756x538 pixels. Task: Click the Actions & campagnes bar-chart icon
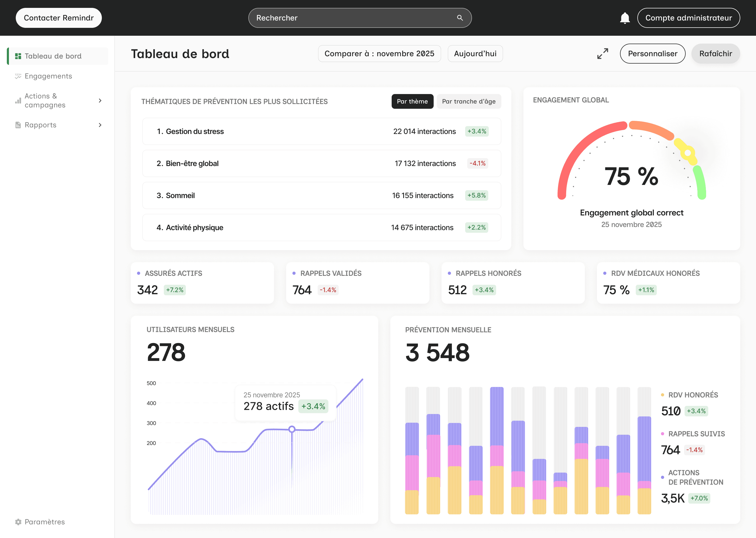coord(18,101)
